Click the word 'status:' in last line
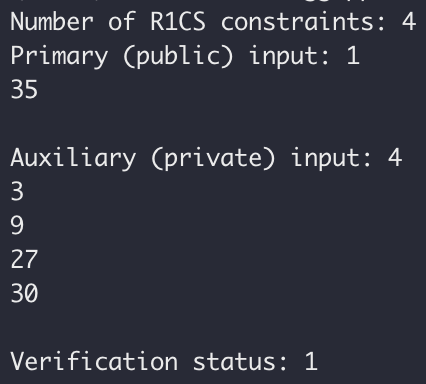The image size is (426, 384). pos(240,361)
